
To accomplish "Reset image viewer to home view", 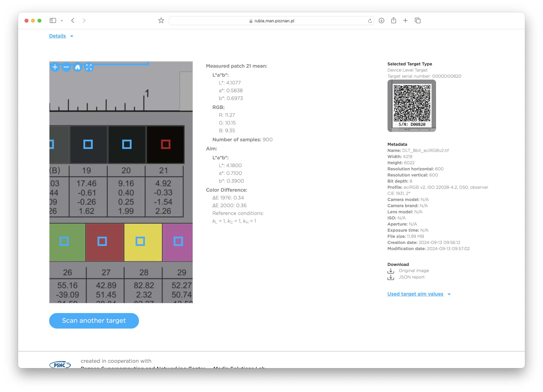I will (x=78, y=67).
